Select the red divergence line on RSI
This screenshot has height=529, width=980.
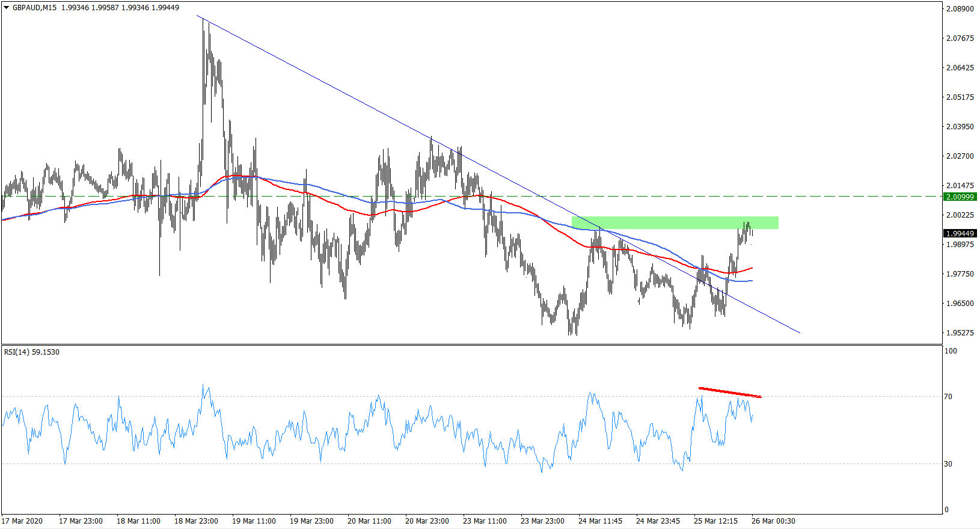click(x=730, y=393)
